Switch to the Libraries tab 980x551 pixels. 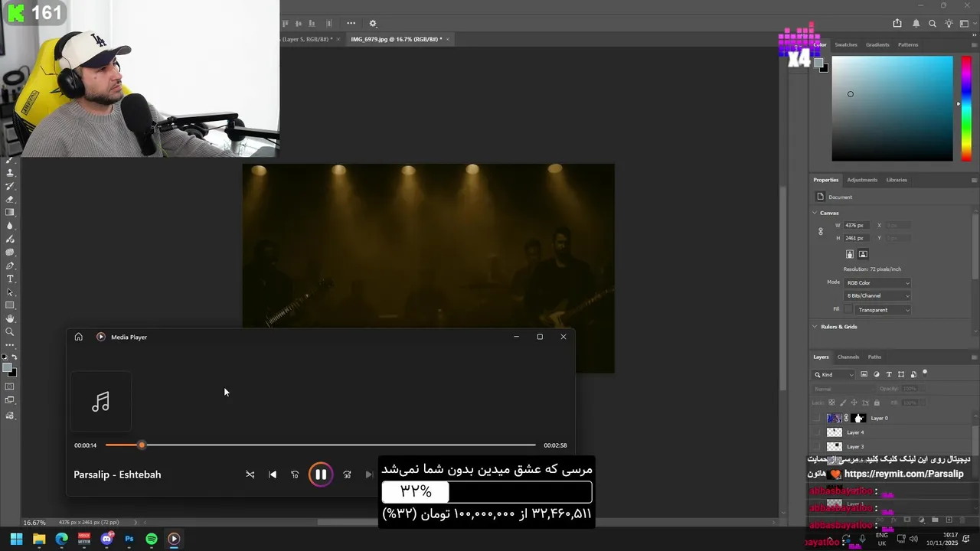[x=897, y=180]
